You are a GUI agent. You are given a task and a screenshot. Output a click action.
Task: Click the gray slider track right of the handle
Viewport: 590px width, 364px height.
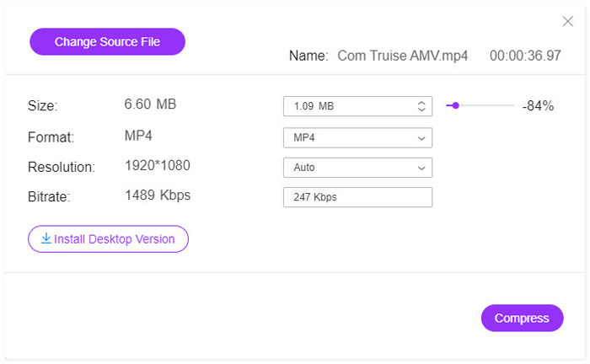tap(487, 106)
